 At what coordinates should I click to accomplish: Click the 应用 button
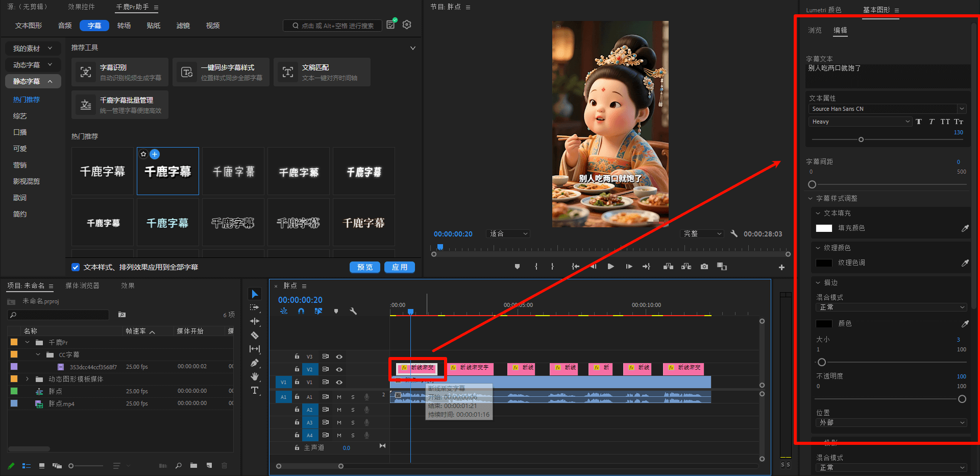(400, 267)
